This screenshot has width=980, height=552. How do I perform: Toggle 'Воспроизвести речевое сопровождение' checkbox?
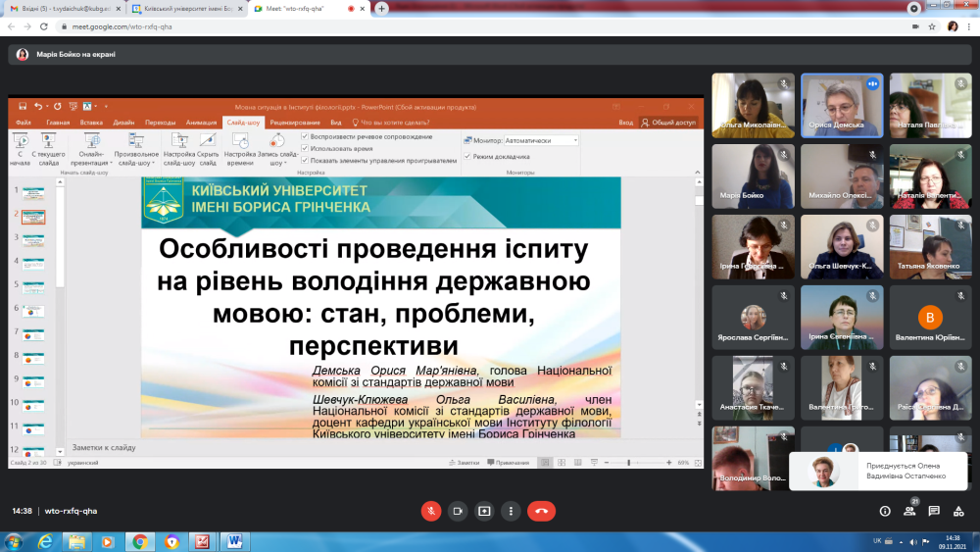(x=305, y=136)
